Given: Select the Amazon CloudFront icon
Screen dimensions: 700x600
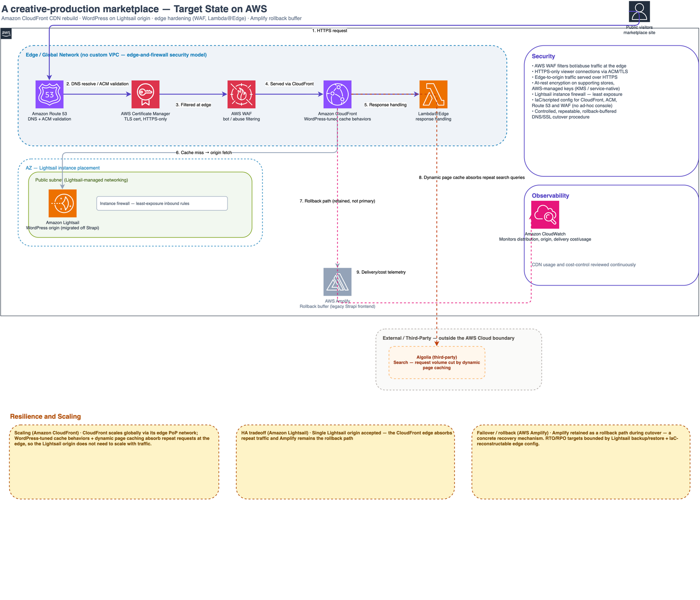Looking at the screenshot, I should (337, 94).
